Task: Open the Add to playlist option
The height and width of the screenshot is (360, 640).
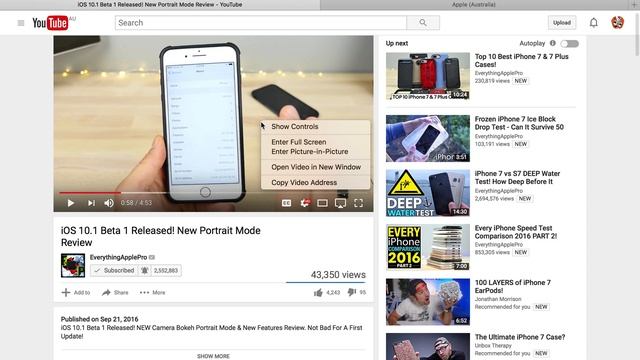Action: [76, 292]
